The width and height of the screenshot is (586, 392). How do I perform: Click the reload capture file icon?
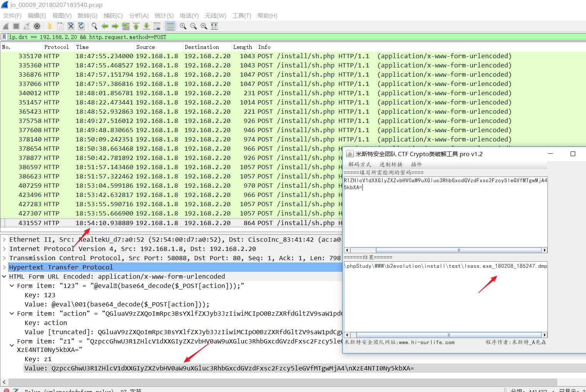(81, 26)
